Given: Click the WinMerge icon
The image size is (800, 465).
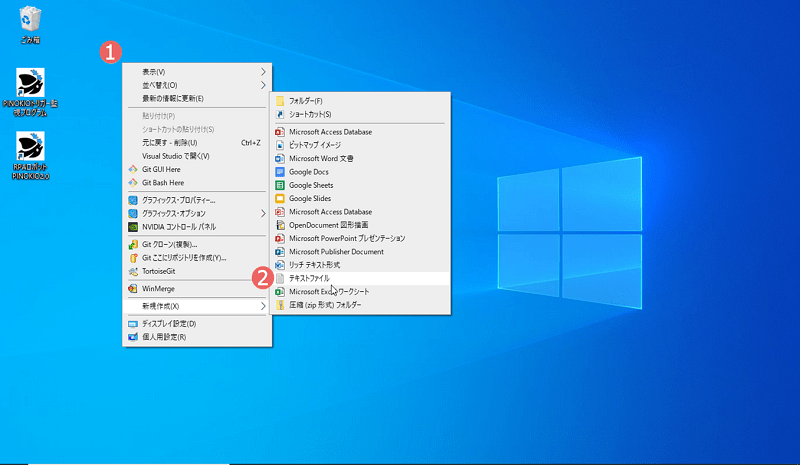Looking at the screenshot, I should [x=133, y=289].
